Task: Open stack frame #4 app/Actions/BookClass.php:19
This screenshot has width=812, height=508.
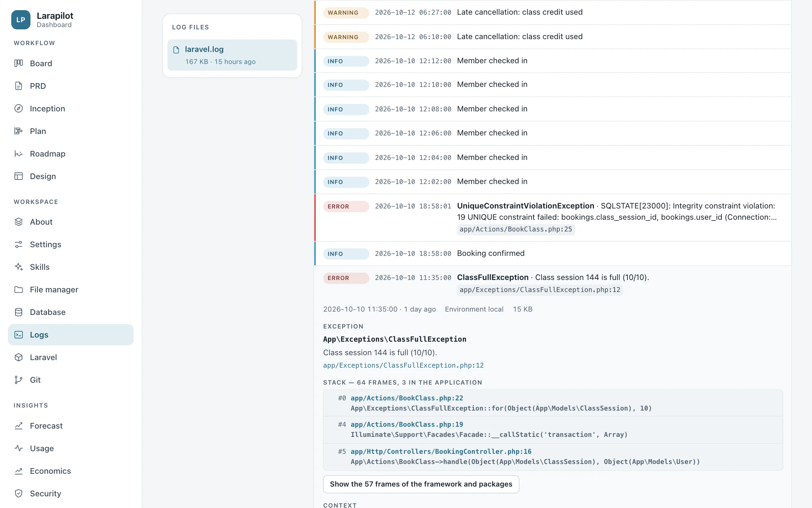Action: [x=407, y=424]
